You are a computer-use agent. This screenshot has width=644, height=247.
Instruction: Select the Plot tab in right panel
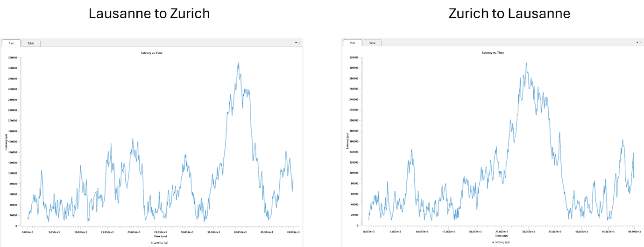pos(352,43)
